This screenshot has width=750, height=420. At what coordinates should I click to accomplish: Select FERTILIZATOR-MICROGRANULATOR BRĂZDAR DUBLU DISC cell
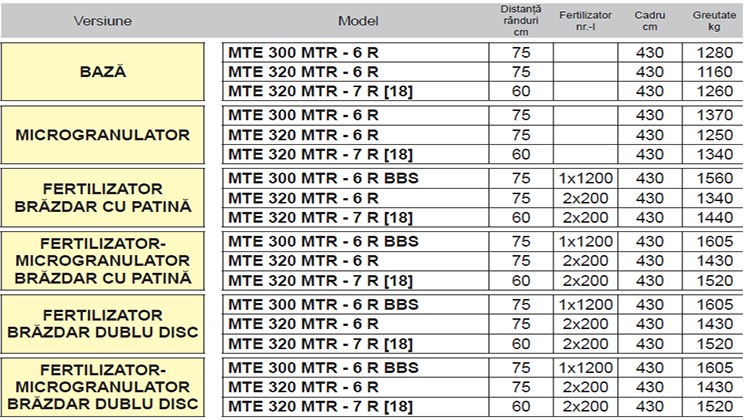(x=108, y=387)
